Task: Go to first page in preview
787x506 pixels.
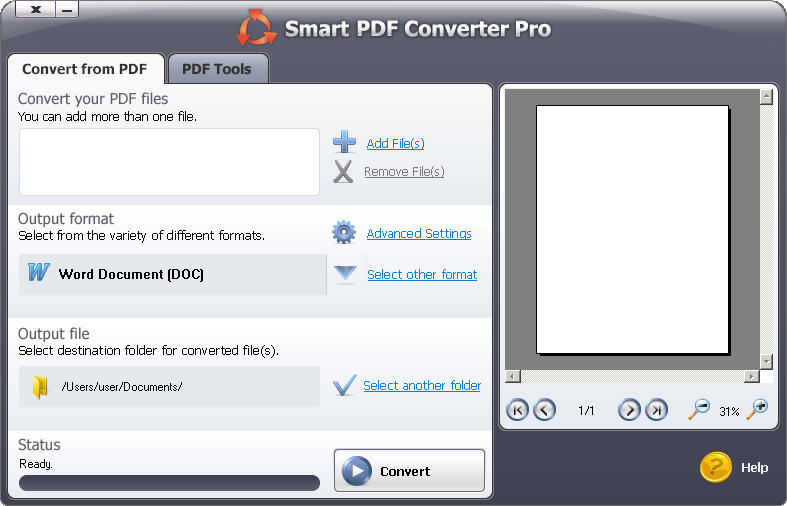Action: coord(517,410)
